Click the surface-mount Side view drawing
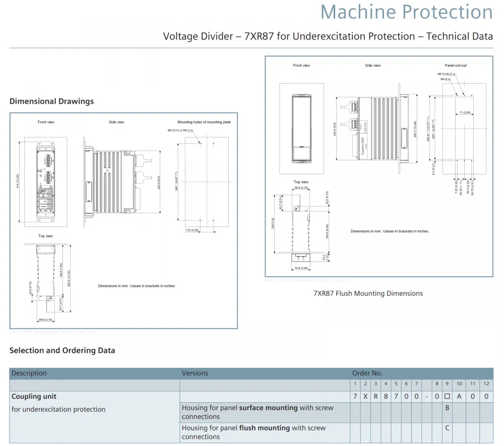 pos(122,182)
